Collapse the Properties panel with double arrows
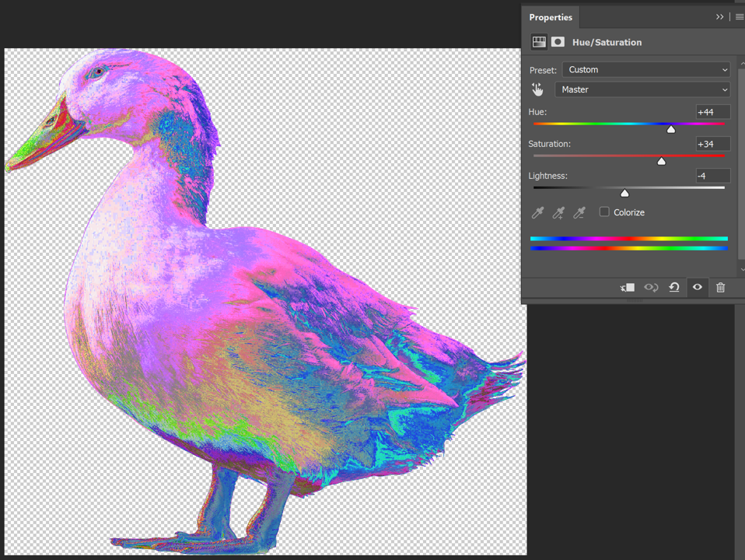The image size is (745, 560). (x=720, y=16)
